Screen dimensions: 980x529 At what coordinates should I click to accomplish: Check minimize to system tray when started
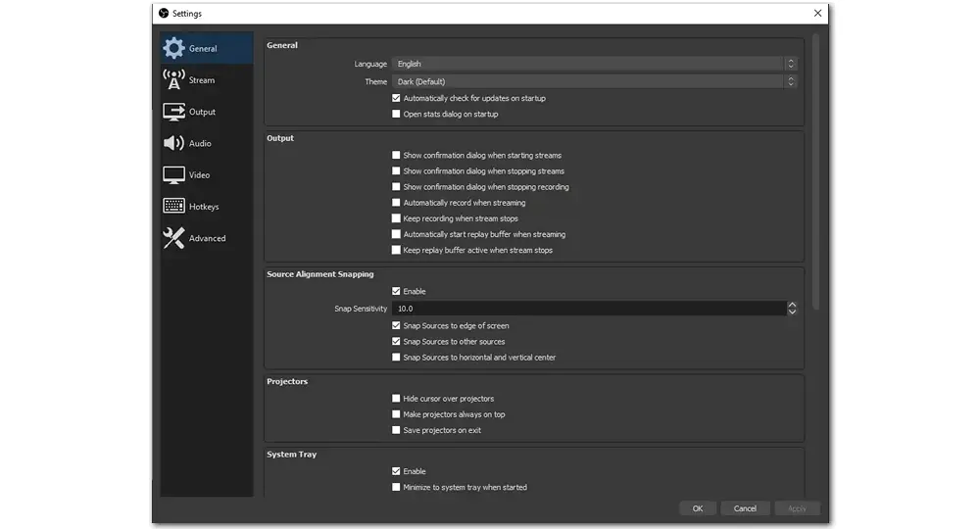coord(396,487)
